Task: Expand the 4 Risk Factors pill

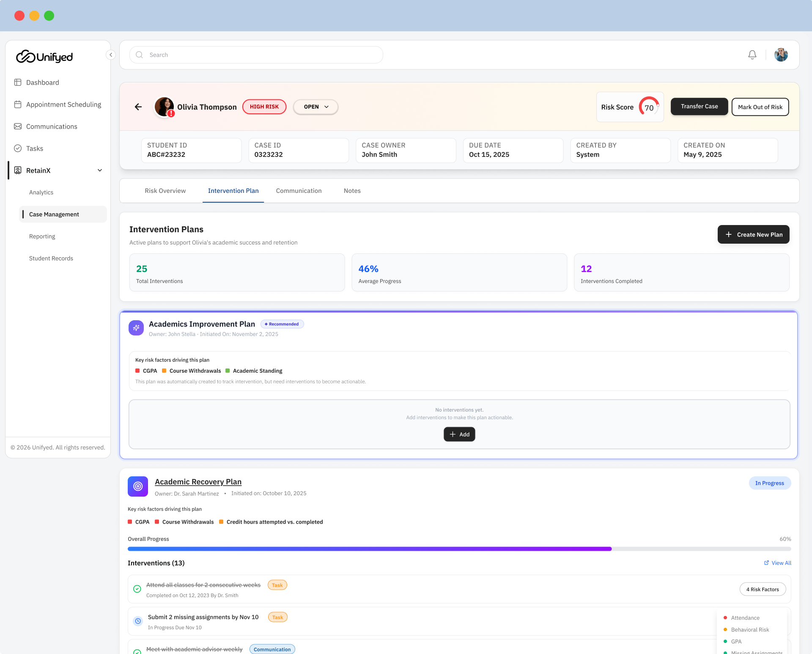Action: tap(763, 589)
